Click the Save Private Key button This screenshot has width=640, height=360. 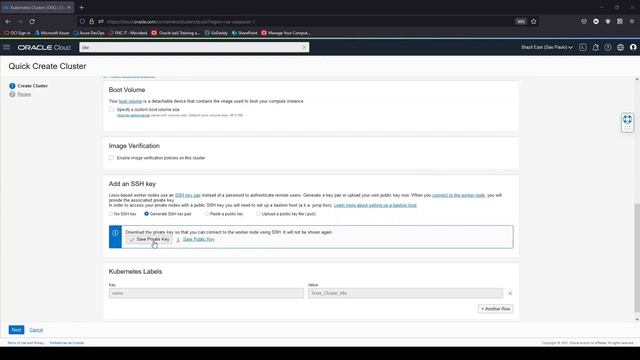click(x=149, y=240)
